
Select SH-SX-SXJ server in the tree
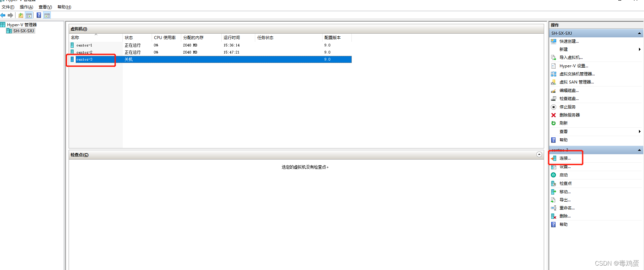pos(24,31)
